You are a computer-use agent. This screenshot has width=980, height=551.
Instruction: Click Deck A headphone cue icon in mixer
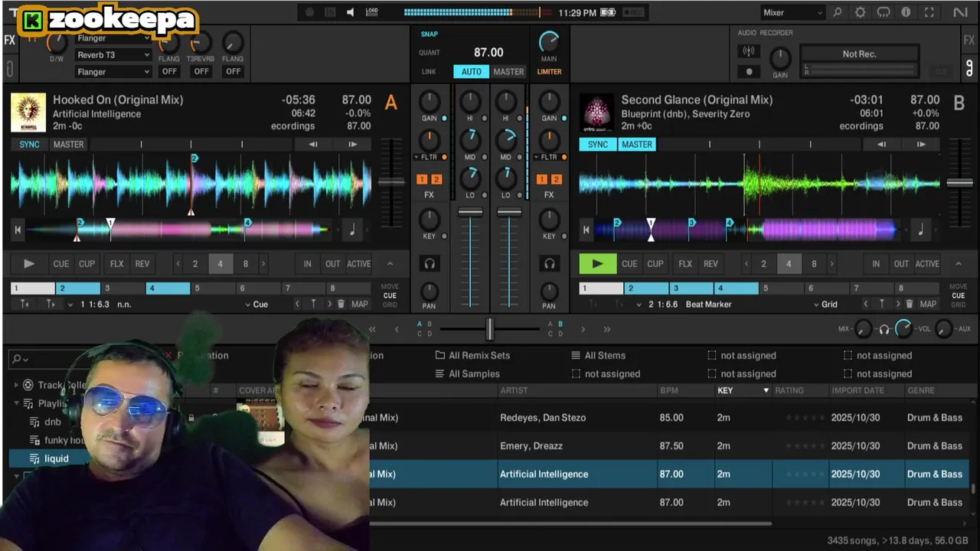click(430, 263)
